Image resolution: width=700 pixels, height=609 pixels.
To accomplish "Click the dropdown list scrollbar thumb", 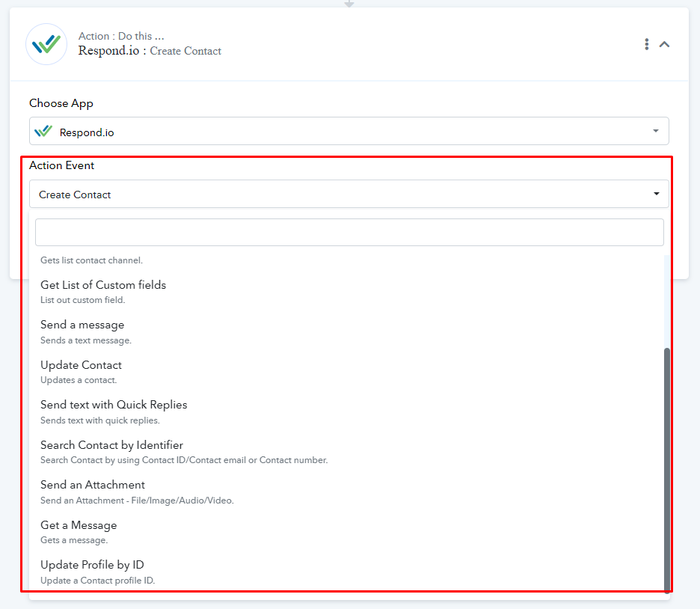I will (x=667, y=470).
